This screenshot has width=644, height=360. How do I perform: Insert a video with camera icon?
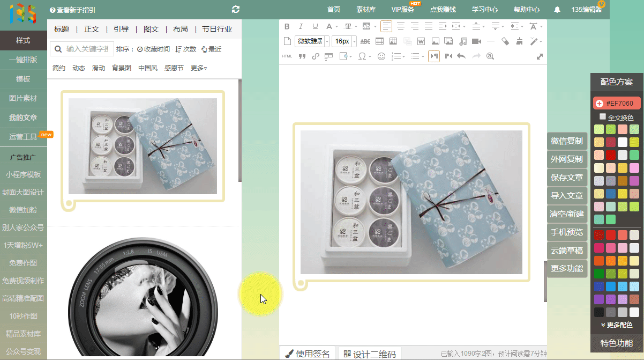click(x=476, y=41)
